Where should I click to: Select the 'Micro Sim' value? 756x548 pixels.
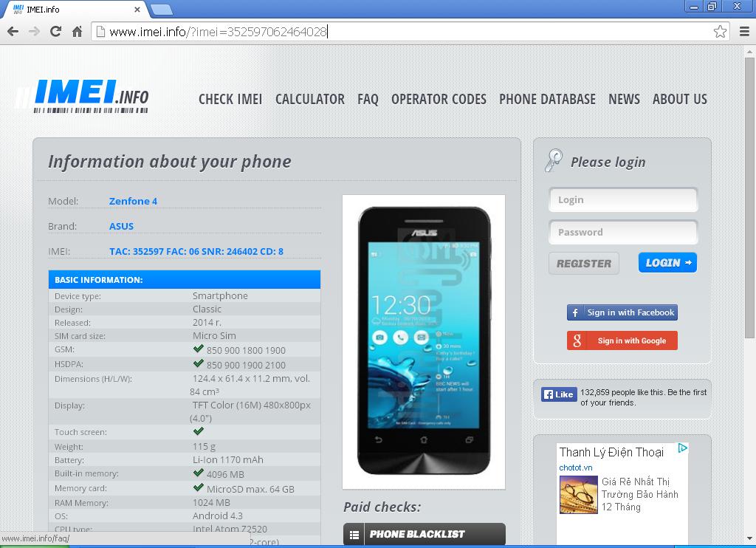point(214,336)
